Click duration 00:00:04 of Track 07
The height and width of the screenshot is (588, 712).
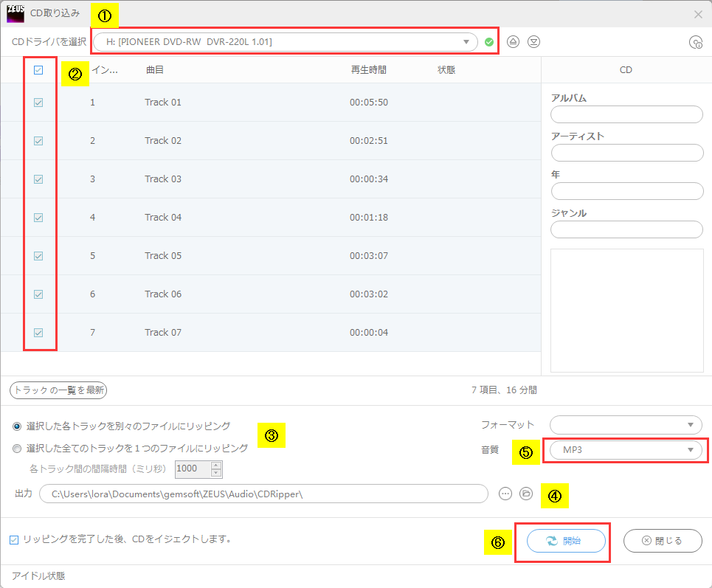(x=369, y=333)
